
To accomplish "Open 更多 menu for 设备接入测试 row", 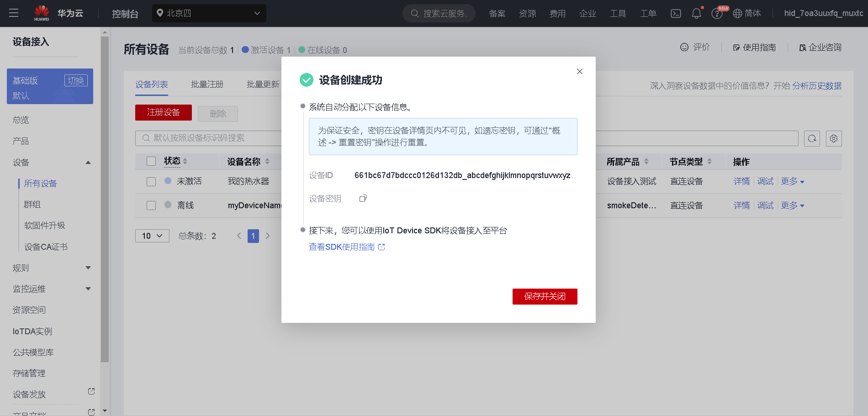I will click(x=793, y=181).
